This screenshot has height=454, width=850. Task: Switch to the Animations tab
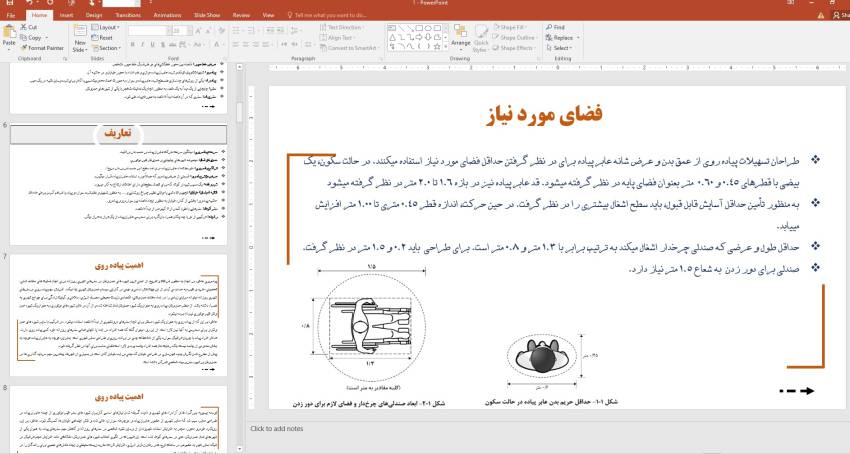168,15
